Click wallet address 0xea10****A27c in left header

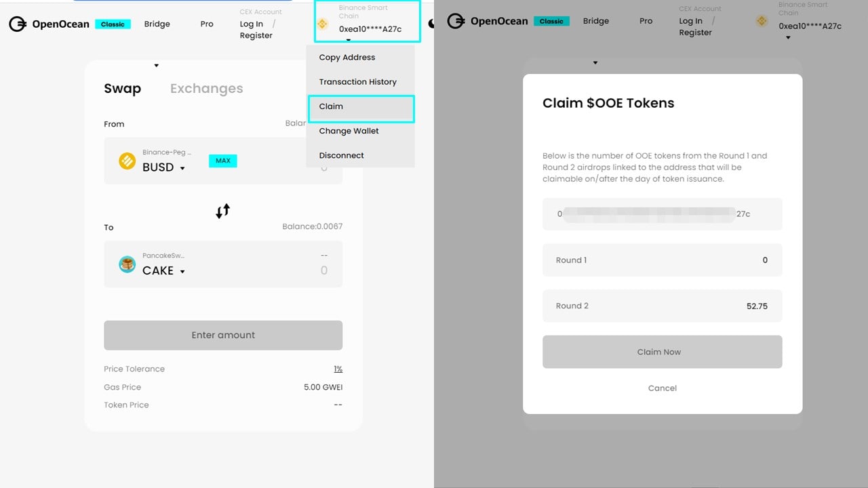370,29
